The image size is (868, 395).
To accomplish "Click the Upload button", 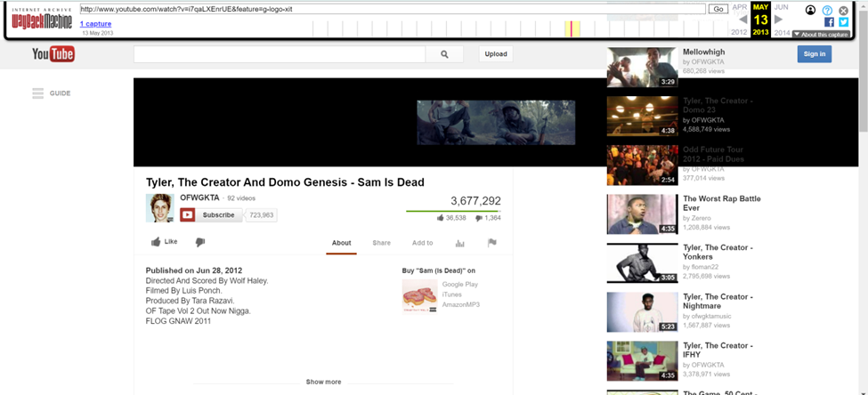I will tap(496, 54).
